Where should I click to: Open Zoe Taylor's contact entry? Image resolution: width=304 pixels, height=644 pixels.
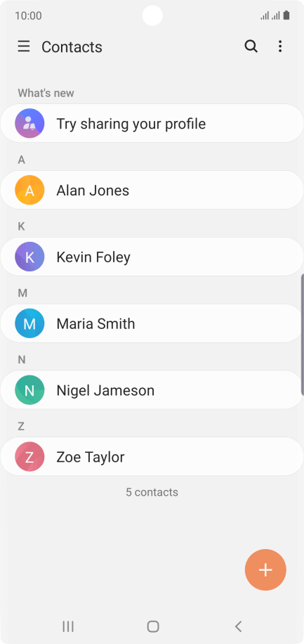coord(152,456)
